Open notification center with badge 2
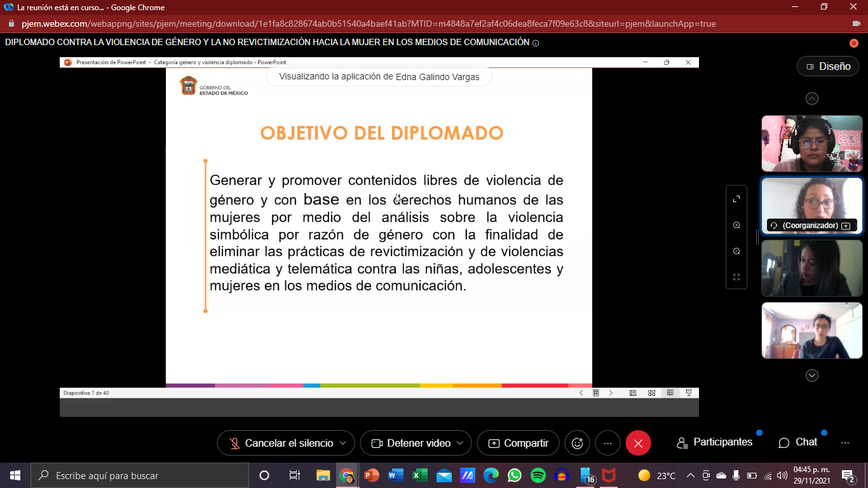868x488 pixels. tap(848, 475)
